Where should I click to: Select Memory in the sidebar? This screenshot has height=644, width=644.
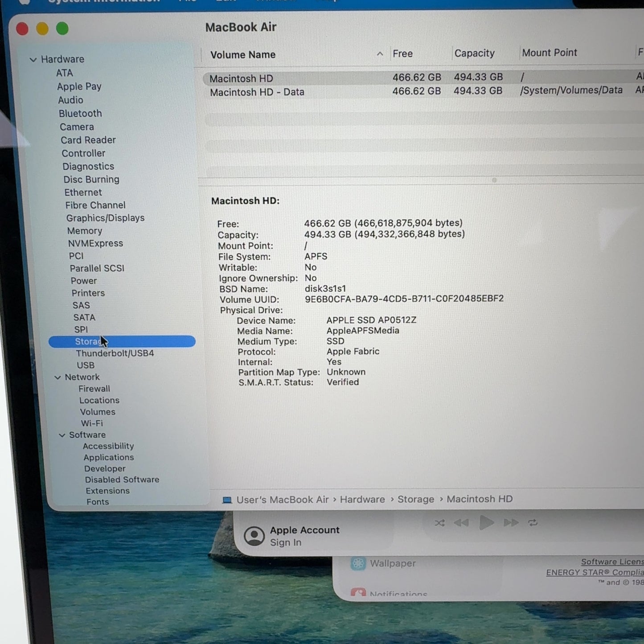85,231
